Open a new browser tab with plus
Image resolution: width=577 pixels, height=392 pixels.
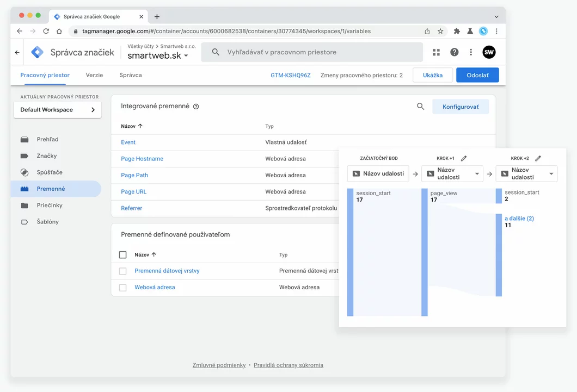click(157, 16)
